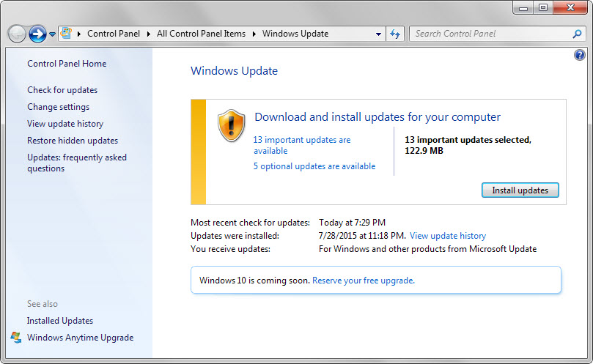This screenshot has height=364, width=593.
Task: Open Updates: frequently asked questions
Action: tap(77, 163)
